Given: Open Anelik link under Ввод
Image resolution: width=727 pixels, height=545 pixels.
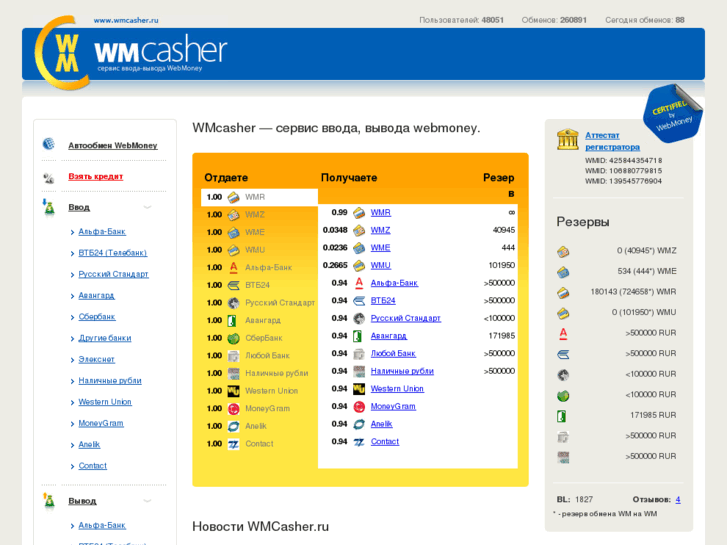Looking at the screenshot, I should [89, 445].
